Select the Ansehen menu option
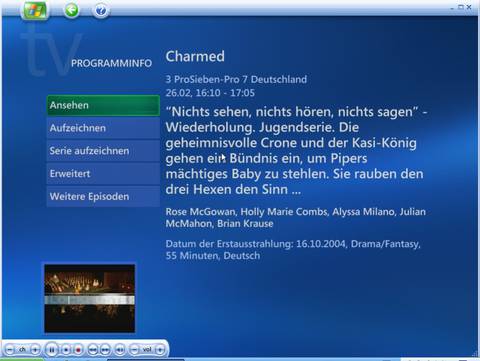This screenshot has height=361, width=480. pos(103,105)
